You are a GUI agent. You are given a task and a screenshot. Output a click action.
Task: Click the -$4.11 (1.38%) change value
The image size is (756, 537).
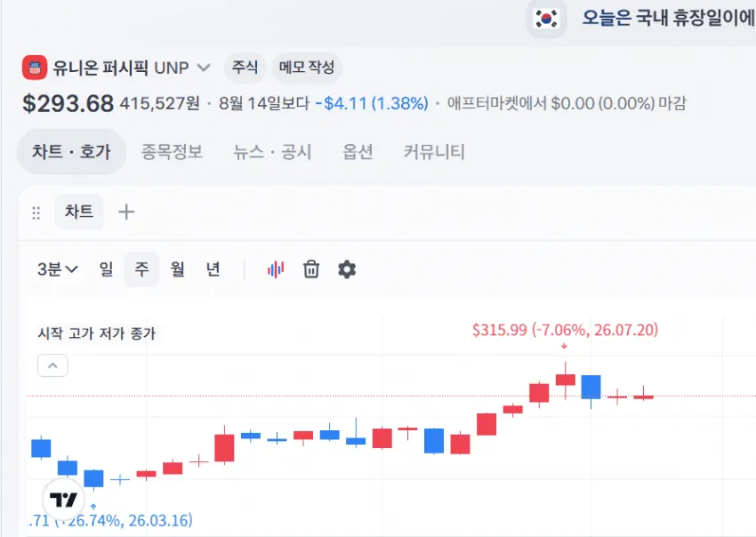click(x=372, y=103)
